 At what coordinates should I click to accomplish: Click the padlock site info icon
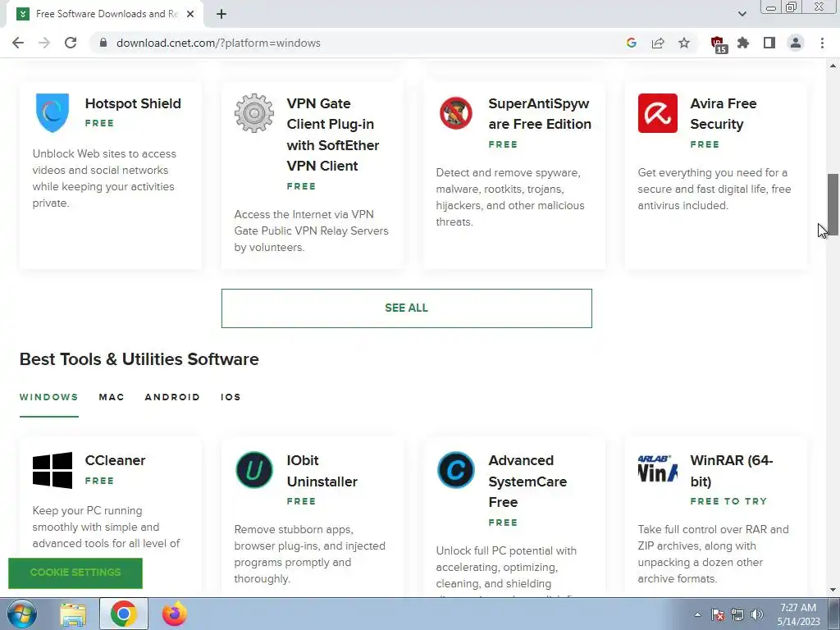click(103, 43)
